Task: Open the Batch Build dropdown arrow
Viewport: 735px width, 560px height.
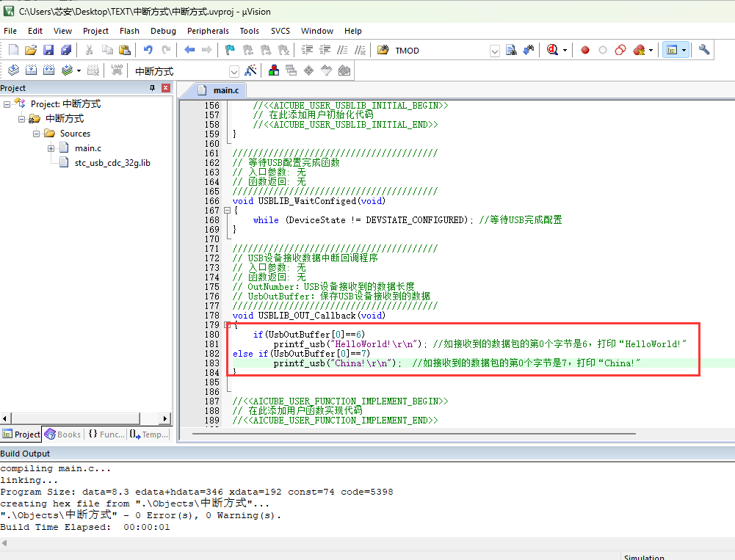Action: point(79,70)
